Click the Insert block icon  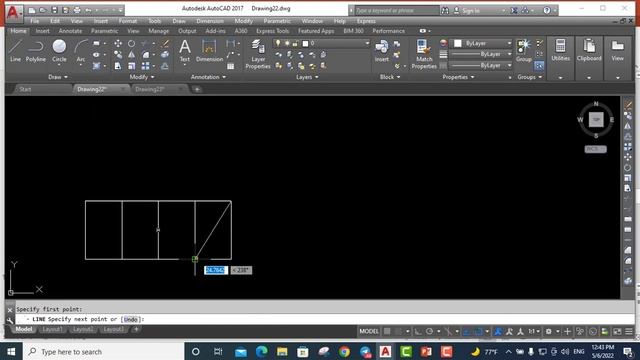382,51
